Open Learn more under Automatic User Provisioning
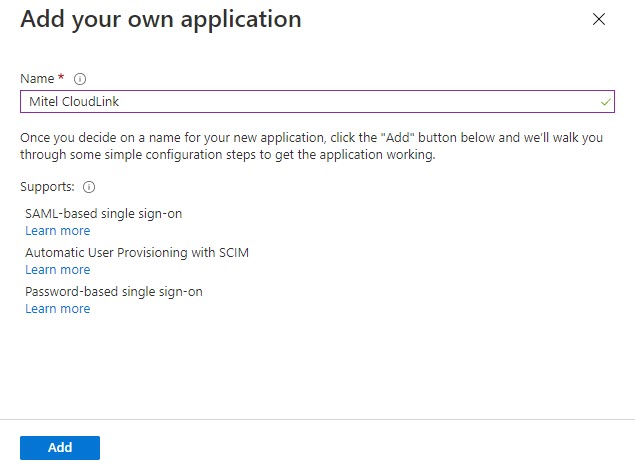 click(x=58, y=269)
